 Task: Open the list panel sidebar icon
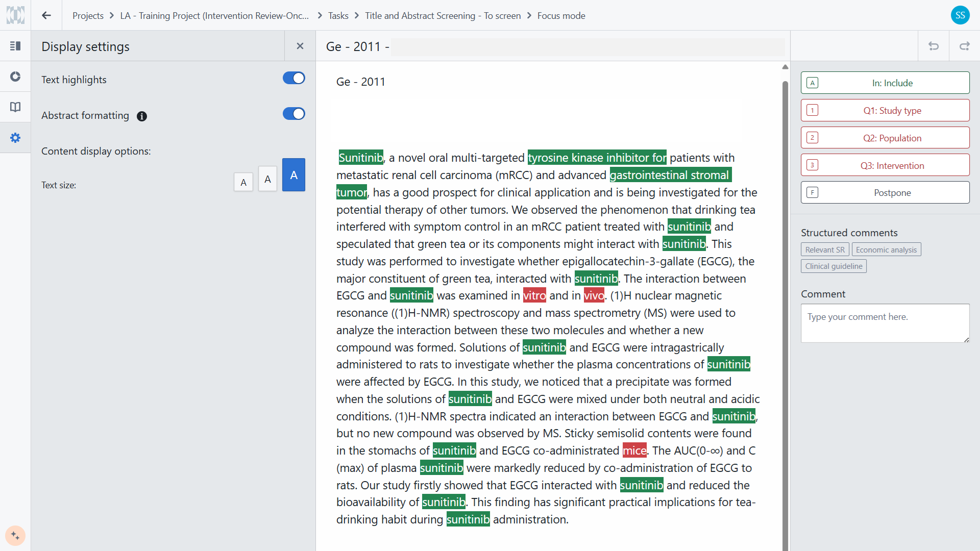15,46
